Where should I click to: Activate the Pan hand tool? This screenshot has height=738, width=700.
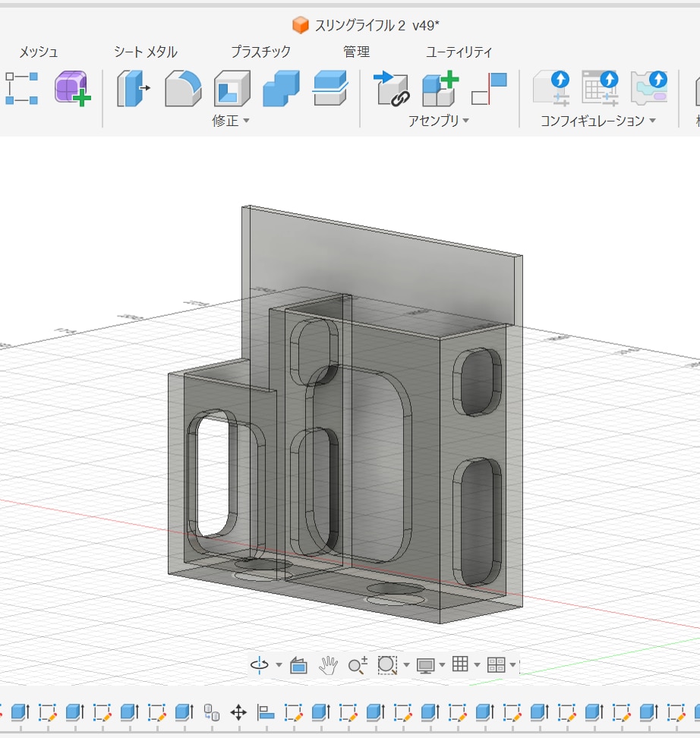coord(328,665)
